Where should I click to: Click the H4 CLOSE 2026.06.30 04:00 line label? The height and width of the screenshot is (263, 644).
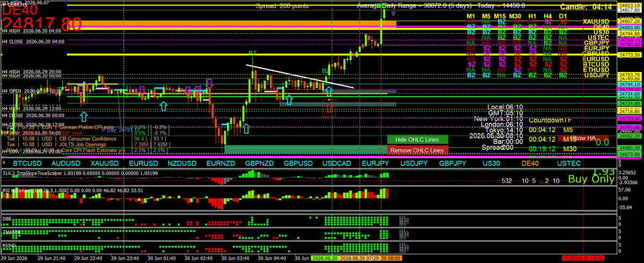coord(33,41)
